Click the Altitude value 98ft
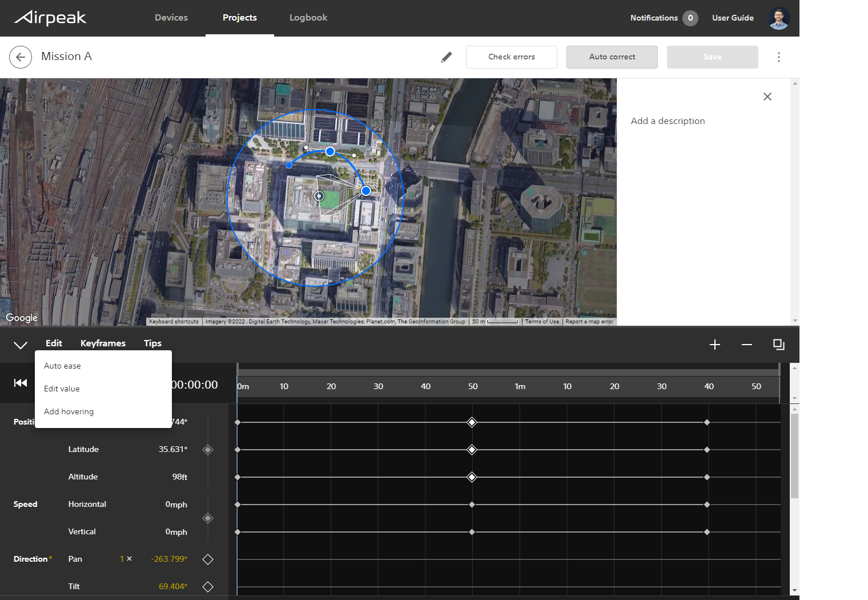 point(180,477)
